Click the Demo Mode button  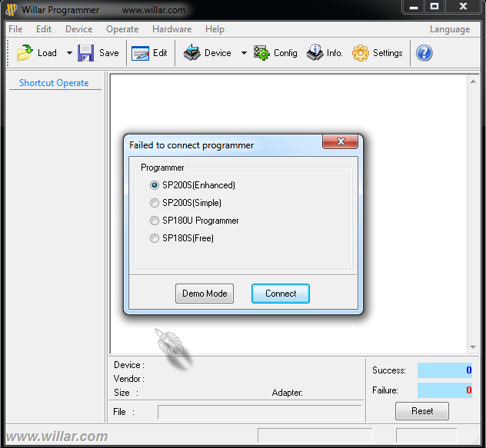tap(205, 294)
